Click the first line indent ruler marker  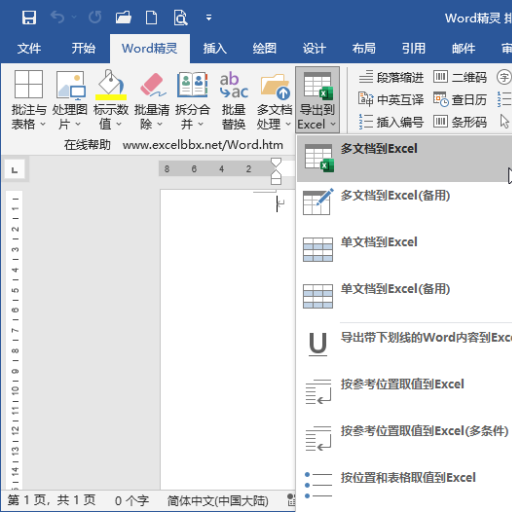point(276,163)
